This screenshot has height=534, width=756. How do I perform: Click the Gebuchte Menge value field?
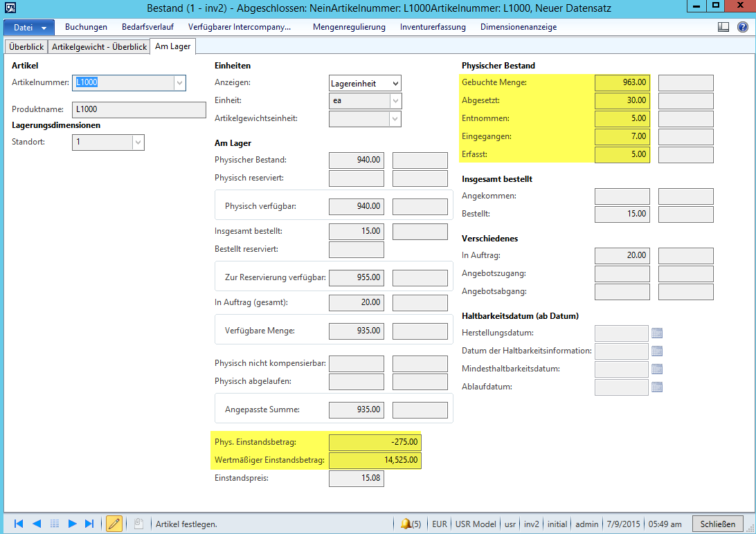(x=622, y=83)
